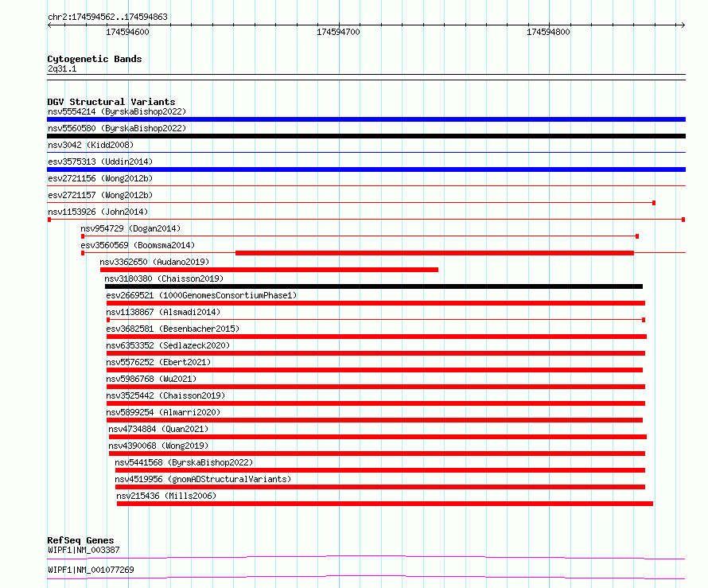
Task: Click the right arrow on the ruler
Action: click(x=683, y=25)
